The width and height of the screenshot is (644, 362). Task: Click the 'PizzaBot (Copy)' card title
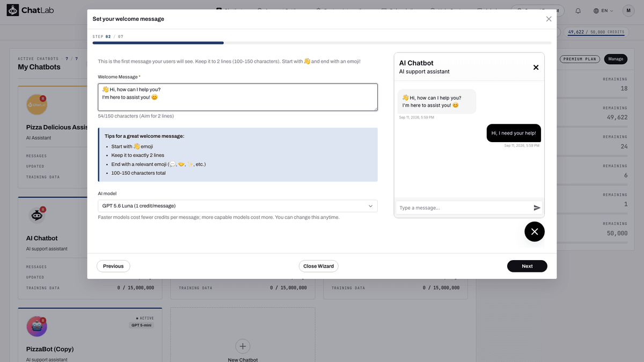pos(50,349)
